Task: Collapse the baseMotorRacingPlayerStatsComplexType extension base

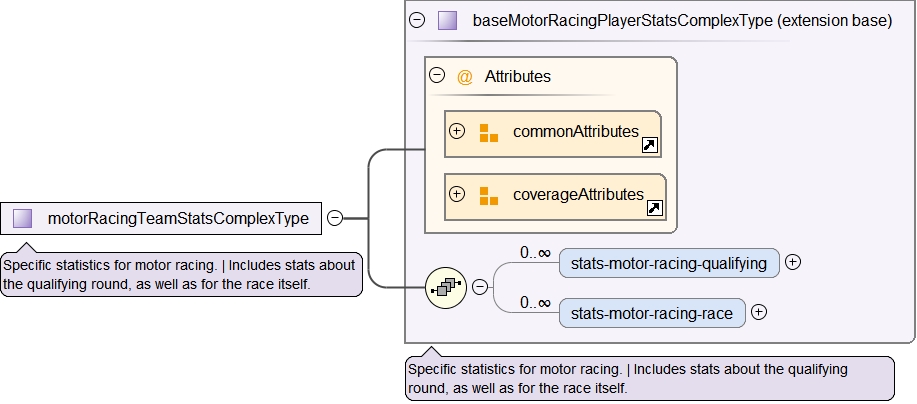Action: (x=417, y=20)
